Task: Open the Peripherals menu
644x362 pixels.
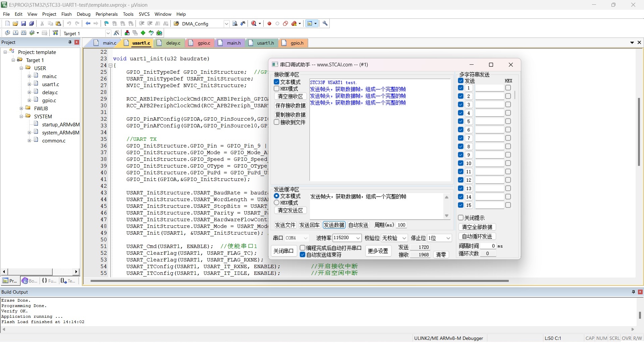Action: point(106,14)
